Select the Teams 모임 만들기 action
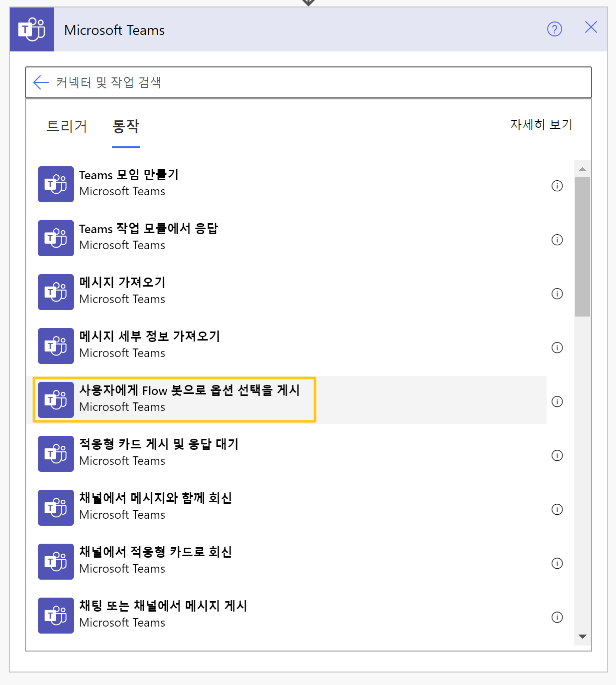The height and width of the screenshot is (685, 616). tap(287, 184)
